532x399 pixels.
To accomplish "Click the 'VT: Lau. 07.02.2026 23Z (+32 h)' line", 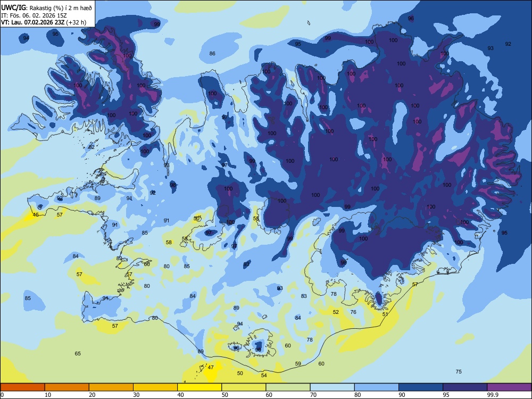I will click(44, 22).
